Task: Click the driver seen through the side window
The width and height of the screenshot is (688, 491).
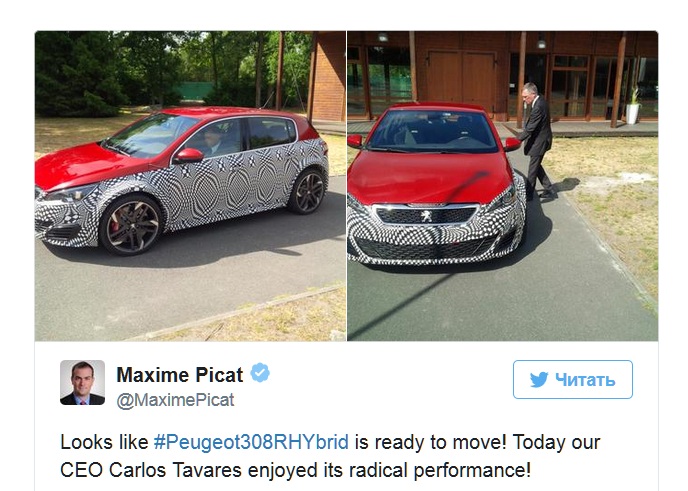Action: point(214,140)
